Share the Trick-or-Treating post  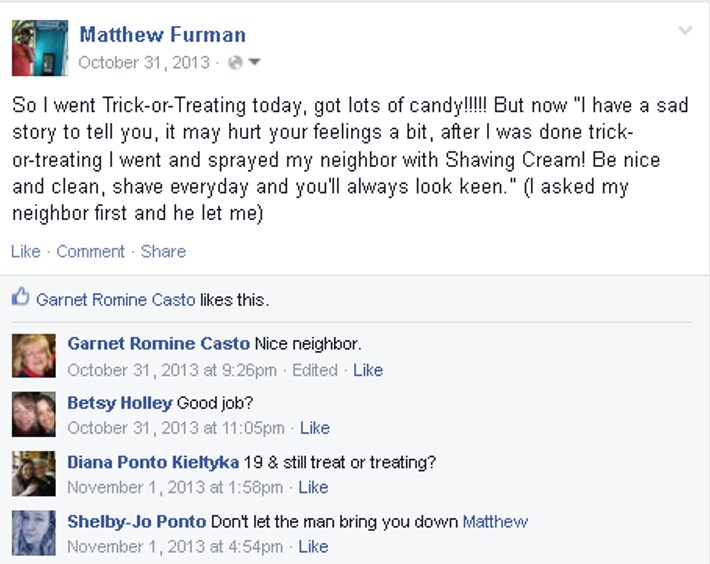pos(163,252)
